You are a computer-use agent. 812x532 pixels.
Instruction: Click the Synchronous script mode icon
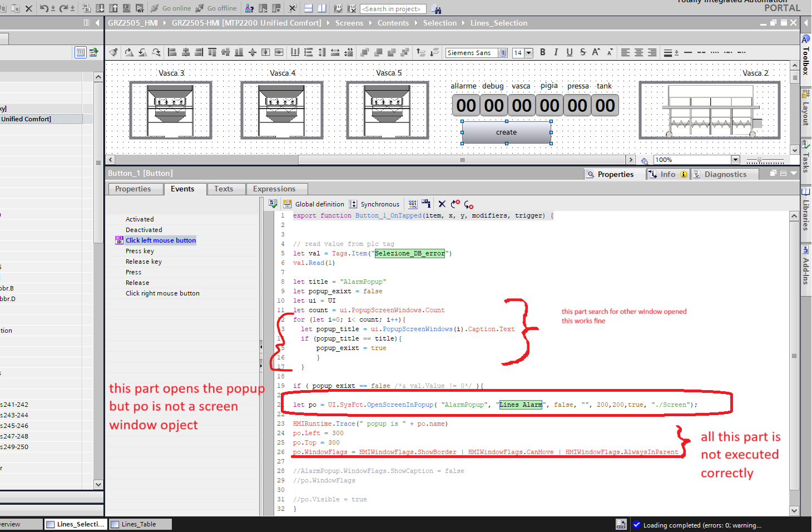tap(374, 204)
